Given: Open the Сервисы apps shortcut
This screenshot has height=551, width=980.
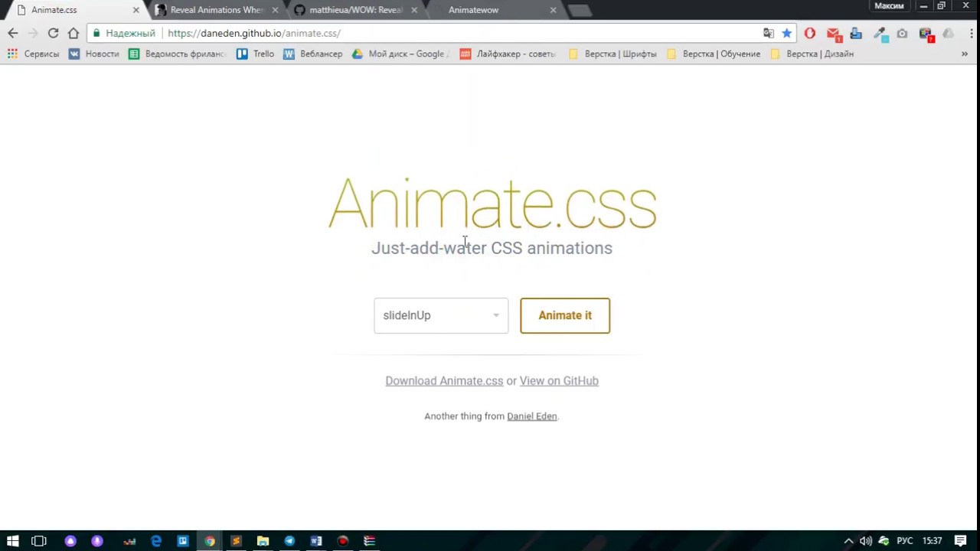Looking at the screenshot, I should (33, 54).
